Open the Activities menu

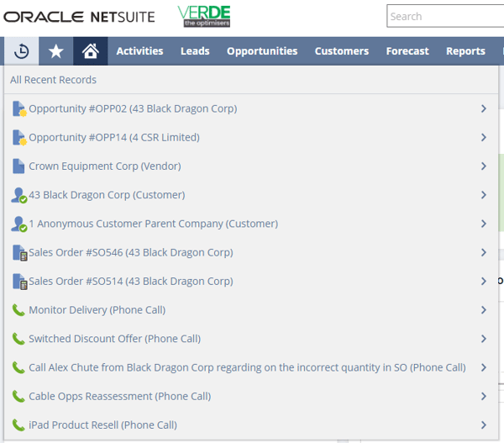[x=139, y=51]
